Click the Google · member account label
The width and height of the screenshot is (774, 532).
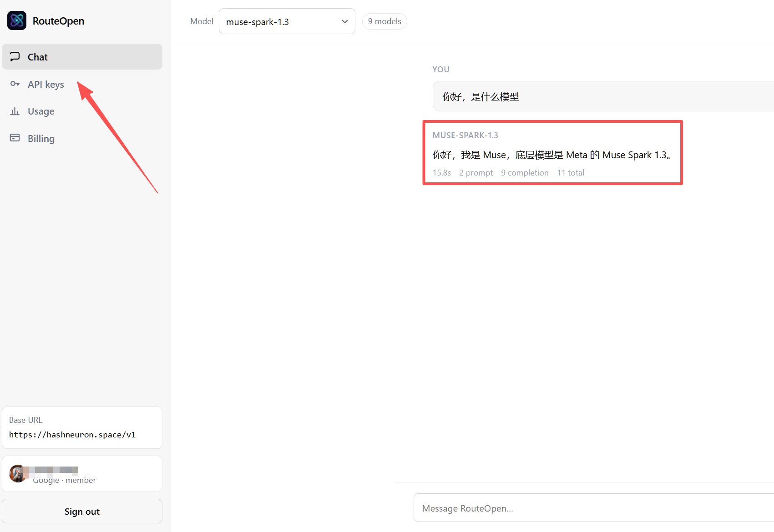pos(64,480)
